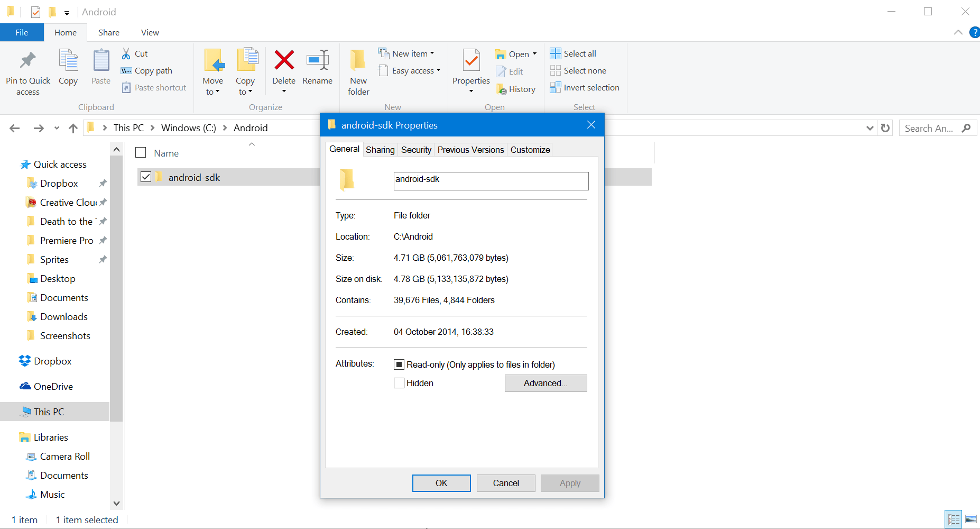Uncheck the Read-only attribute checkbox
This screenshot has width=980, height=529.
point(400,364)
